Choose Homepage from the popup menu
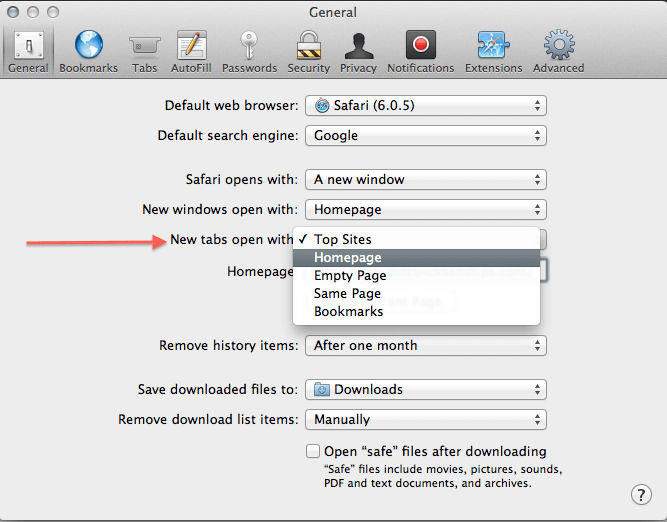The height and width of the screenshot is (522, 667). coord(416,258)
